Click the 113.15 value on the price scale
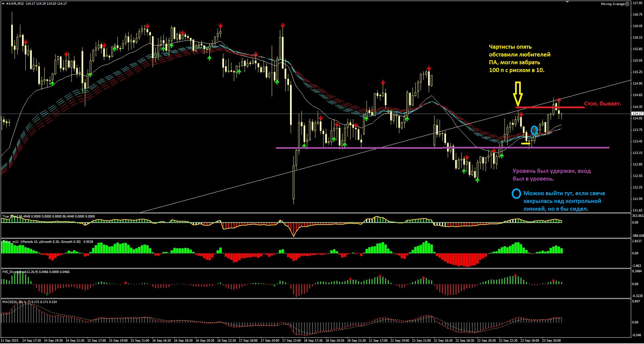This screenshot has height=344, width=644. click(638, 153)
